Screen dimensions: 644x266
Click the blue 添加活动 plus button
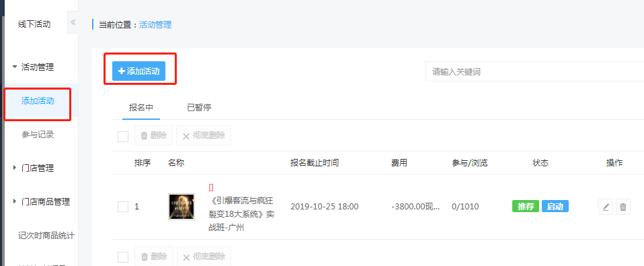tap(139, 71)
